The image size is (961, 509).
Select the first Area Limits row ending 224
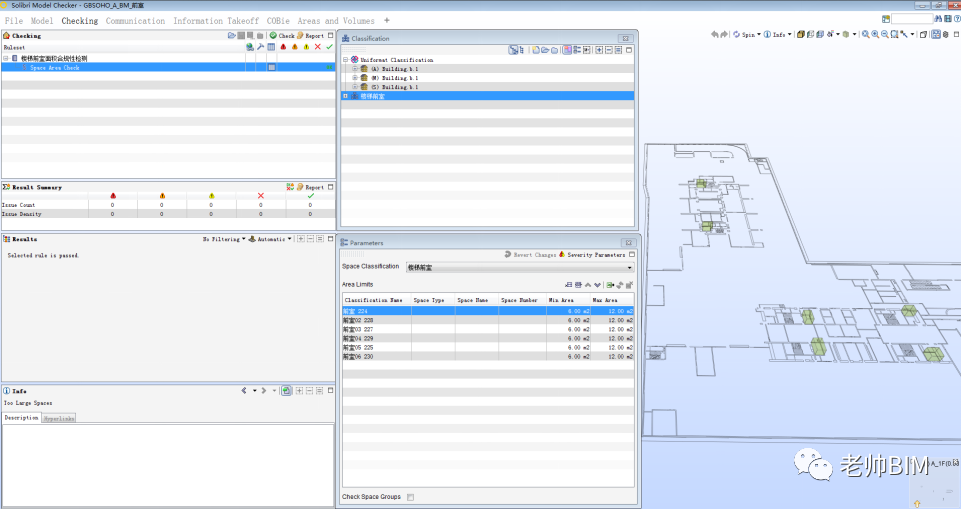488,311
